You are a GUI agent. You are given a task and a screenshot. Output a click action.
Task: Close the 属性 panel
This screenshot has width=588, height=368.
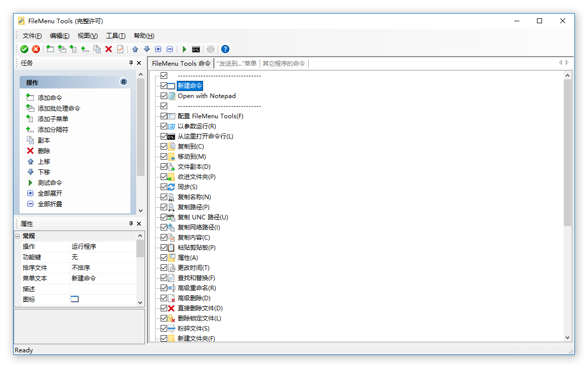(139, 223)
